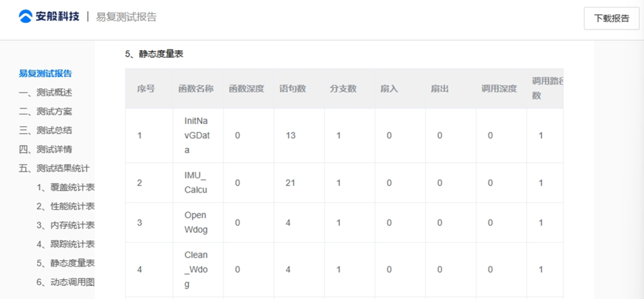This screenshot has width=644, height=299.
Task: Open the 易复测试报告 sidebar heading
Action: pos(45,73)
